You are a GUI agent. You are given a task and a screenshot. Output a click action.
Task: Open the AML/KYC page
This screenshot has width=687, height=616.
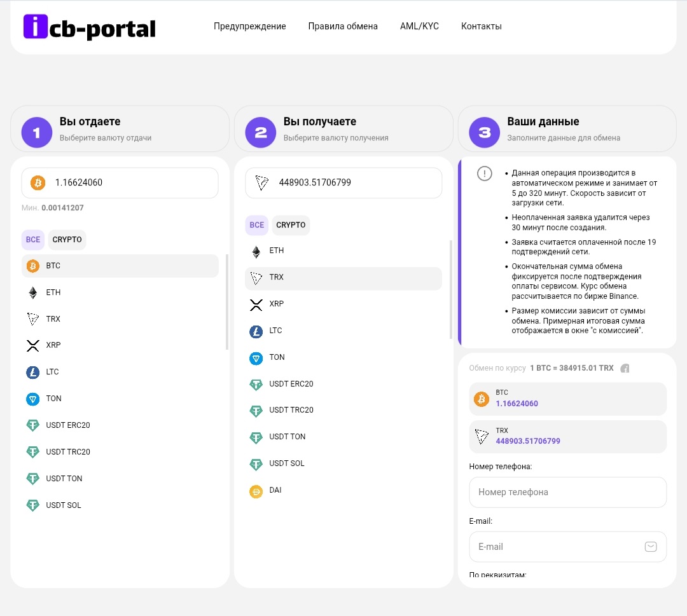[x=419, y=26]
